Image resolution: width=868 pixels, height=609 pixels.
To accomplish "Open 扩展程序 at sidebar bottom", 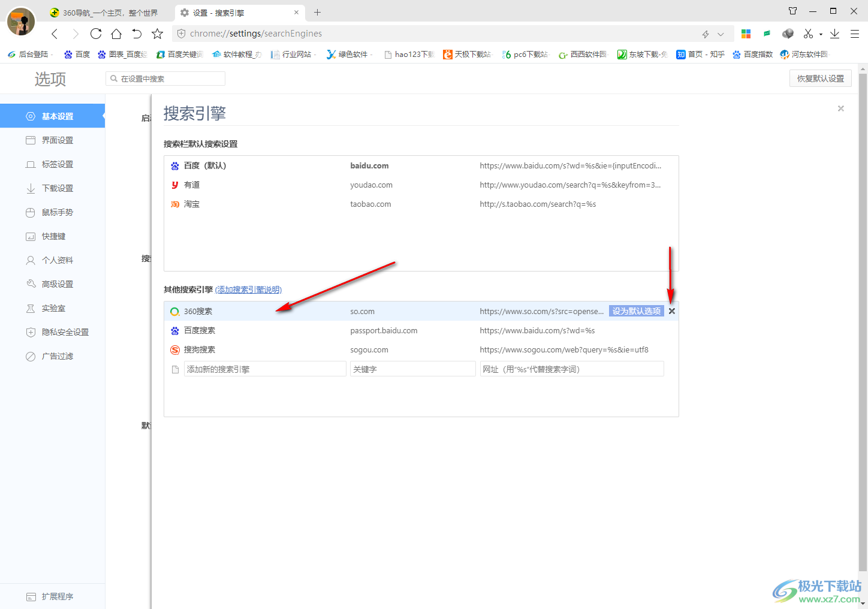I will click(x=52, y=596).
